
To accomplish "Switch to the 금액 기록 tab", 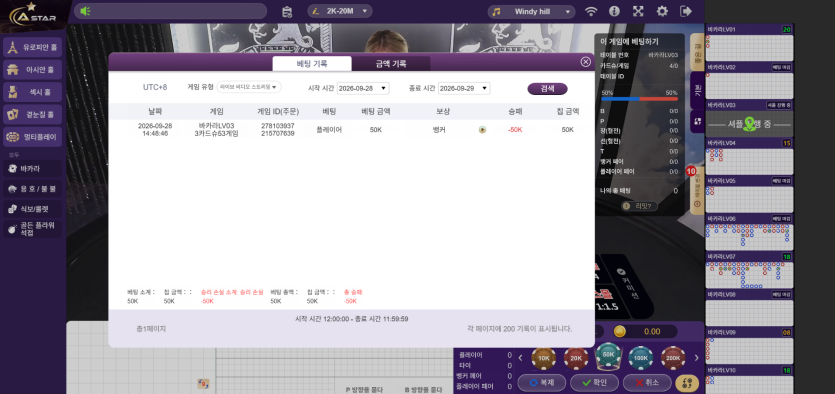I will [391, 63].
